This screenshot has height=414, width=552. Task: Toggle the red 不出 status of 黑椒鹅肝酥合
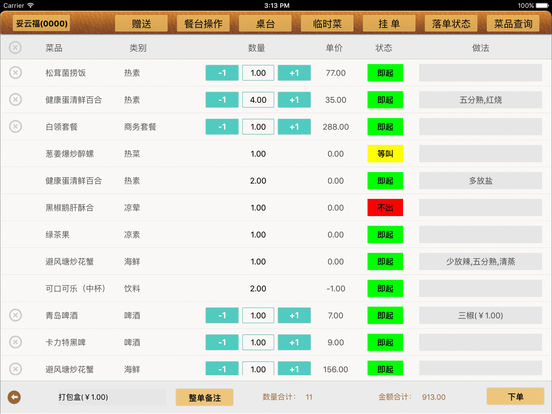coord(385,208)
